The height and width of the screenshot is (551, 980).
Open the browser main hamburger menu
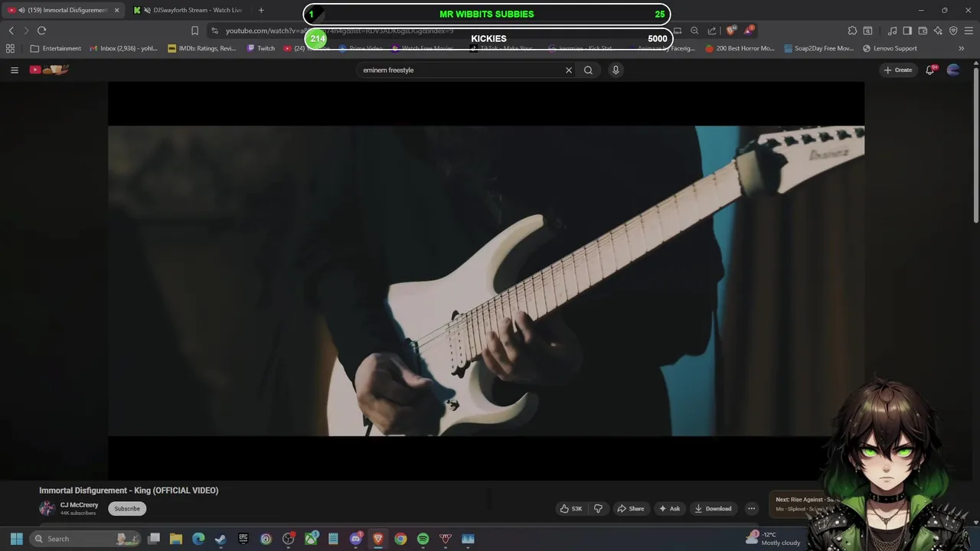point(969,31)
